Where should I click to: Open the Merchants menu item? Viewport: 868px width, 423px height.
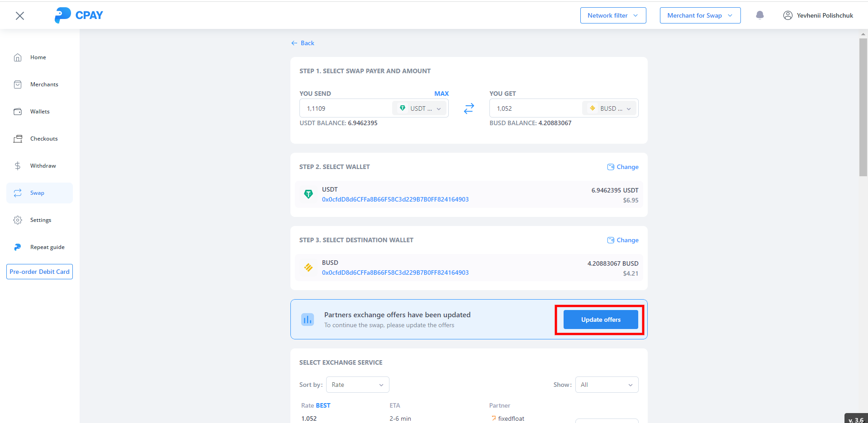44,85
